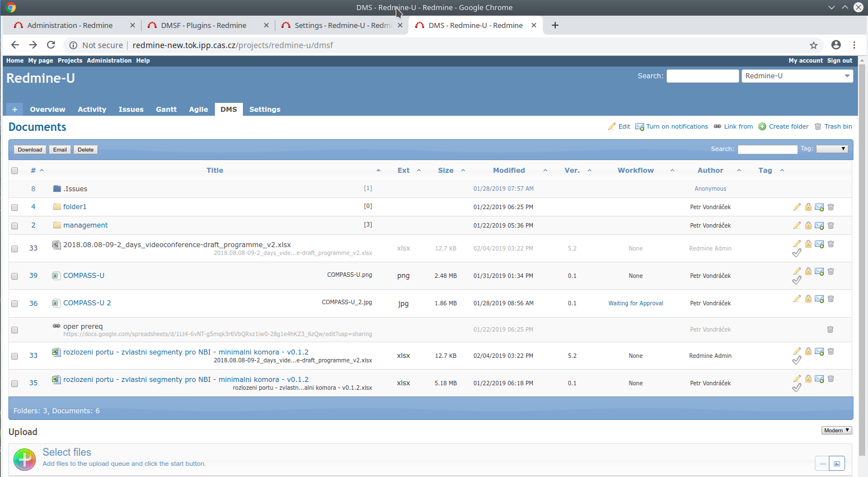The height and width of the screenshot is (477, 868).
Task: Sort by Modified column arrow
Action: click(545, 170)
